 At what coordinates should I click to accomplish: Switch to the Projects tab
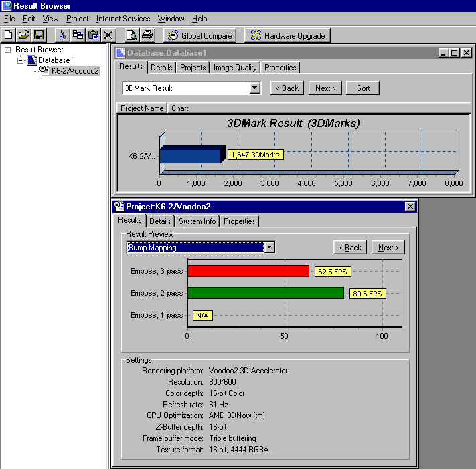[x=193, y=68]
